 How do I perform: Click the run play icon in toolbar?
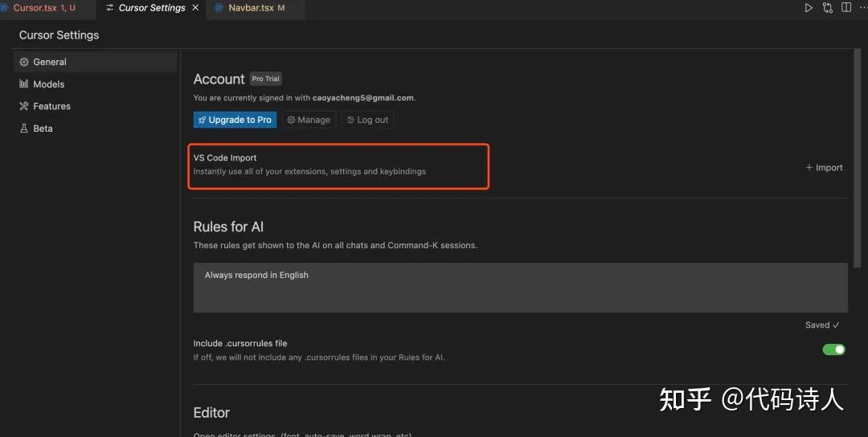pyautogui.click(x=809, y=8)
